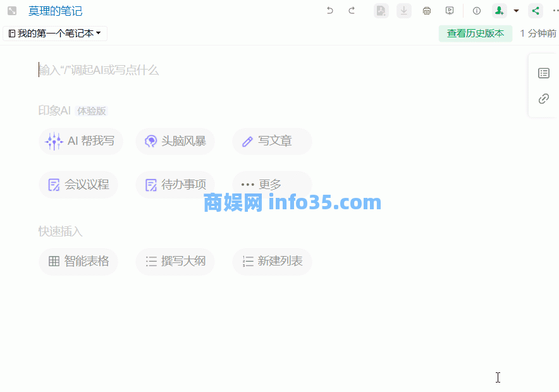Screen dimensions: 559x392
Task: Toggle full-screen with the expand icon
Action: 12,11
